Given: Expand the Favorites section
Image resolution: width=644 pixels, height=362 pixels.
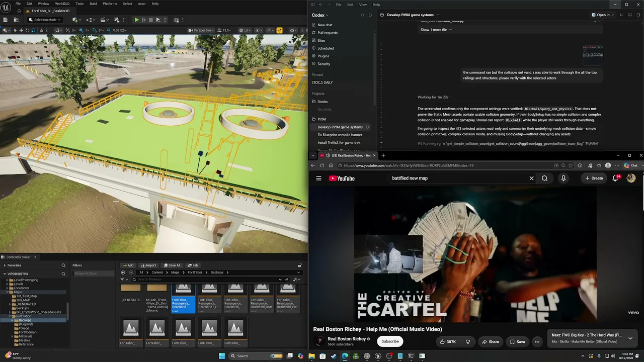Looking at the screenshot, I should coord(5,265).
